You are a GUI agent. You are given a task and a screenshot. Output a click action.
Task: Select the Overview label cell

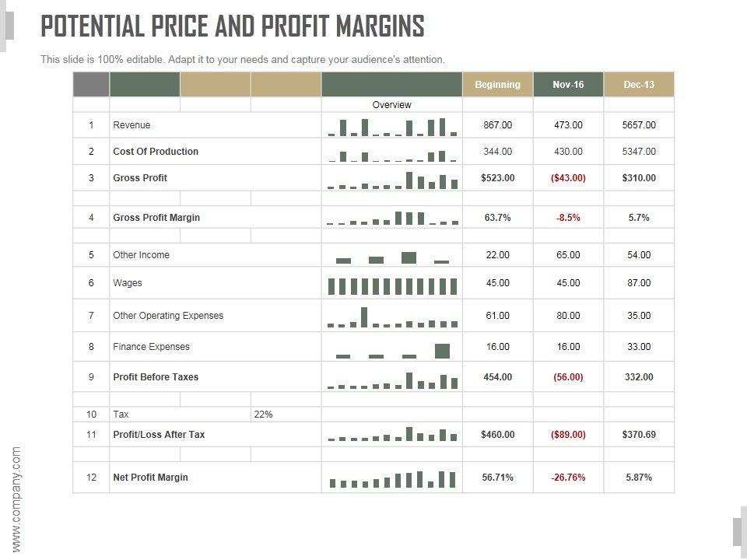tap(392, 105)
